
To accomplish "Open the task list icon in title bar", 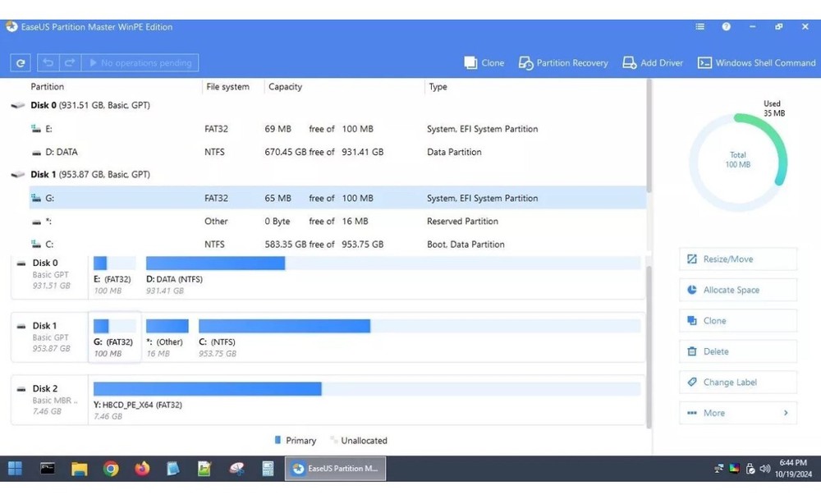I will tap(699, 27).
